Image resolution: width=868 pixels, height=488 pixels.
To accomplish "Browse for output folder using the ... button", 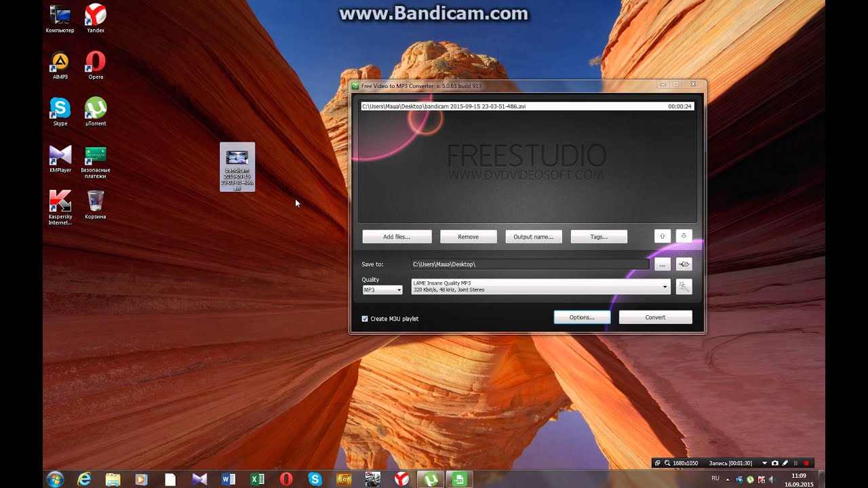I will click(663, 264).
